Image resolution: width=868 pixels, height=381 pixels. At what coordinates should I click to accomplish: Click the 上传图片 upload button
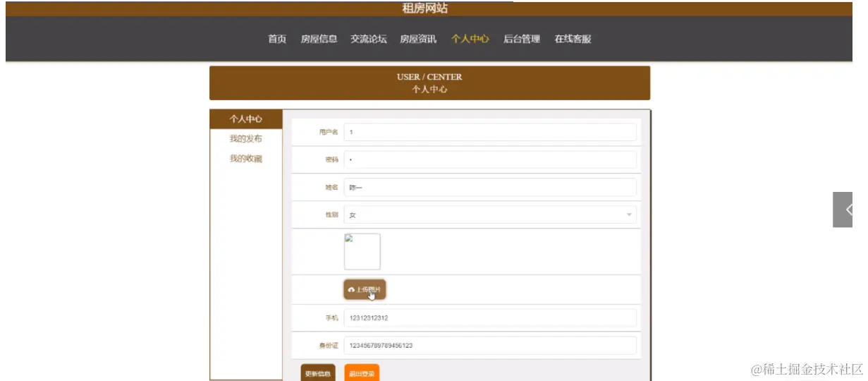[x=365, y=289]
